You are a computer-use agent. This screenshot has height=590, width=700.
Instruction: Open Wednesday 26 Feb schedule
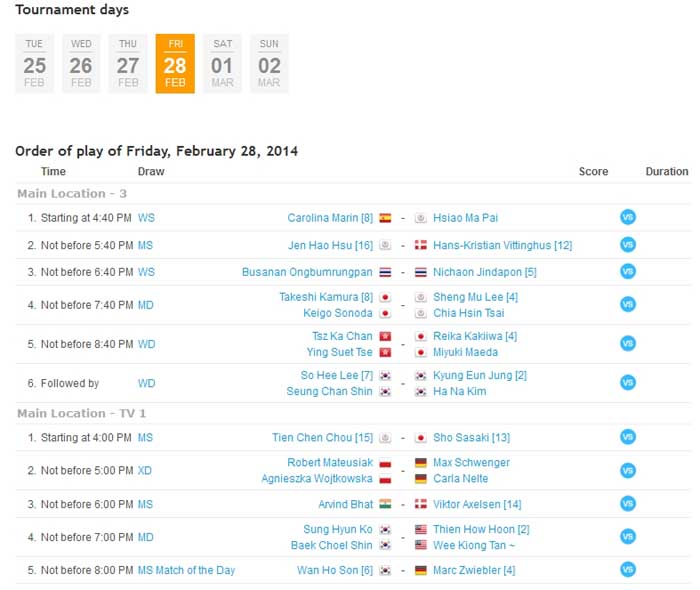pyautogui.click(x=81, y=63)
